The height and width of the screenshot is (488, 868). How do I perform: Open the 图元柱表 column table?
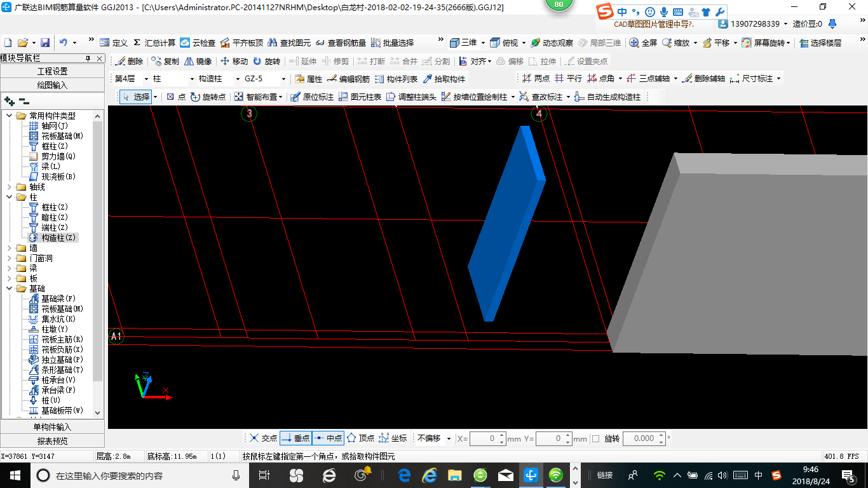[x=360, y=97]
